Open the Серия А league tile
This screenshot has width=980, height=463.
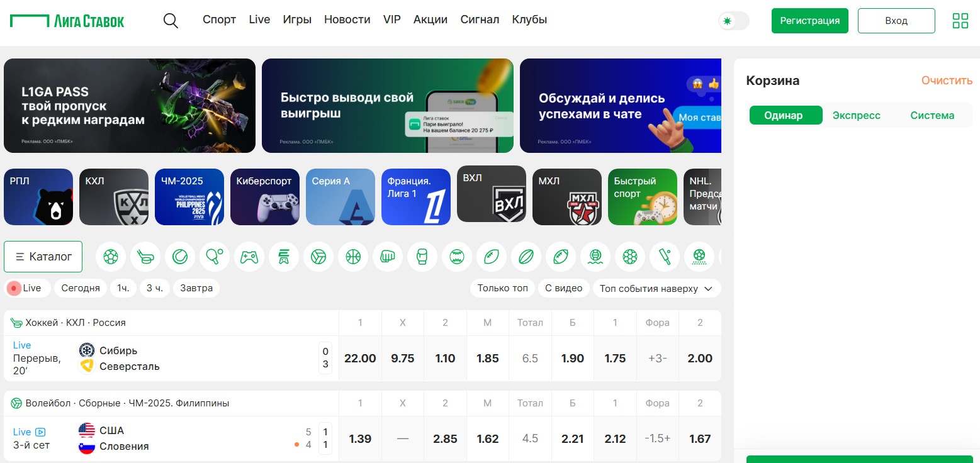(x=341, y=197)
